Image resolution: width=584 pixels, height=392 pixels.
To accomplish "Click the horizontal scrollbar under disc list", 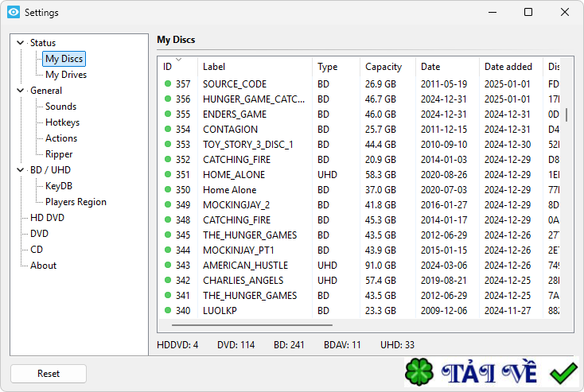I will 251,325.
